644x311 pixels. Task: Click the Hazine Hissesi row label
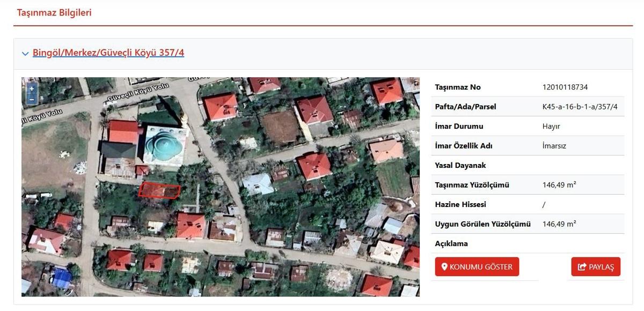462,204
